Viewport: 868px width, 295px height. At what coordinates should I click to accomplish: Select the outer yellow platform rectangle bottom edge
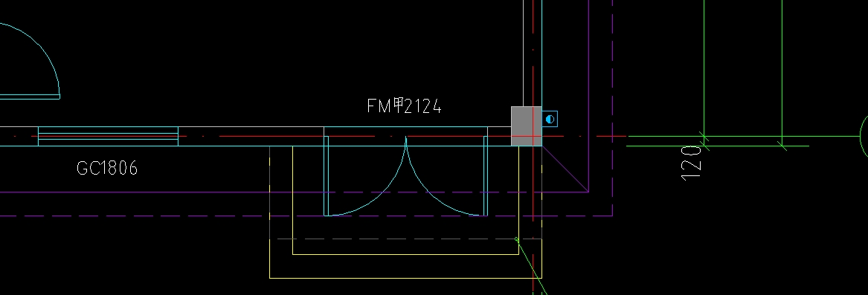(x=405, y=278)
